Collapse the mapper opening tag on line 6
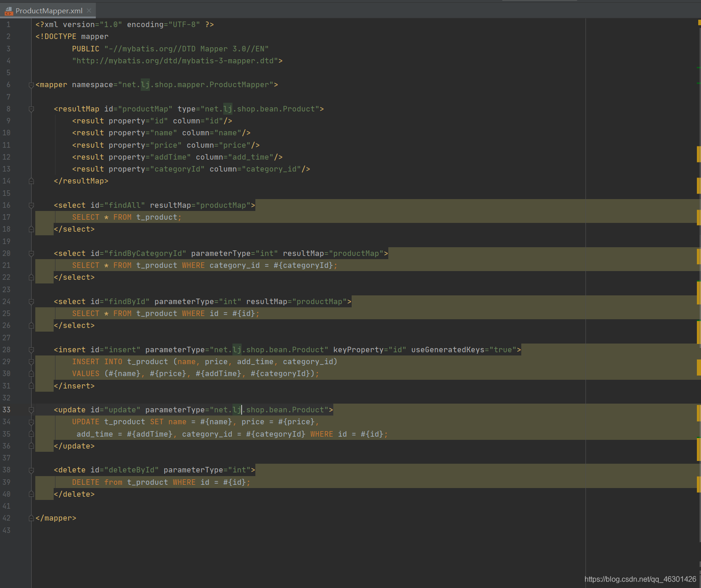Screen dimensions: 701x588 coord(31,85)
